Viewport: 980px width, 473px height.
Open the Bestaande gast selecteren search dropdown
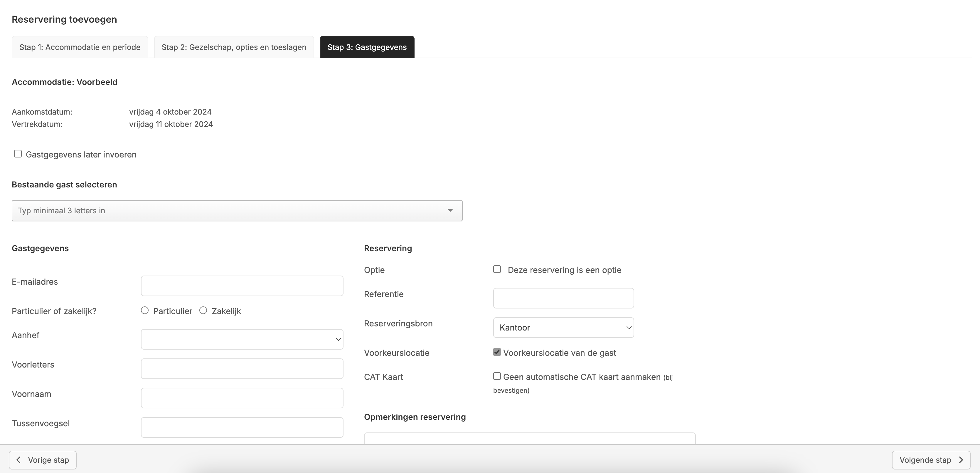[x=237, y=211]
